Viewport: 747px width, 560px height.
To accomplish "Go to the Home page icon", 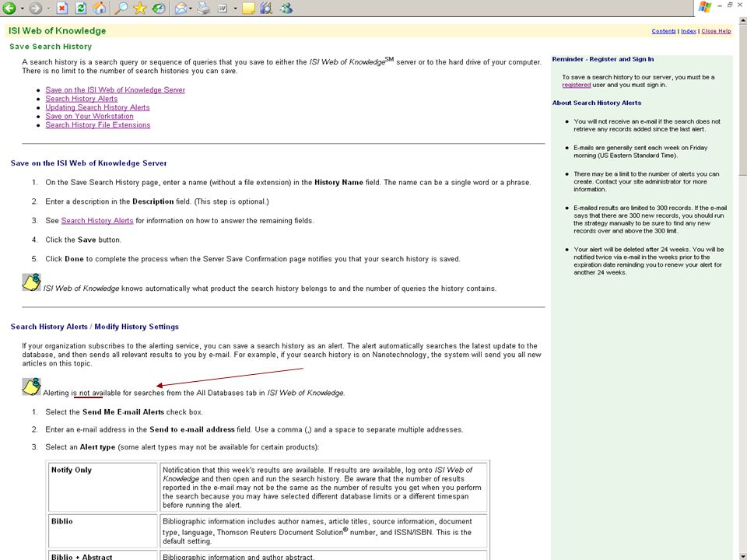I will 99,8.
